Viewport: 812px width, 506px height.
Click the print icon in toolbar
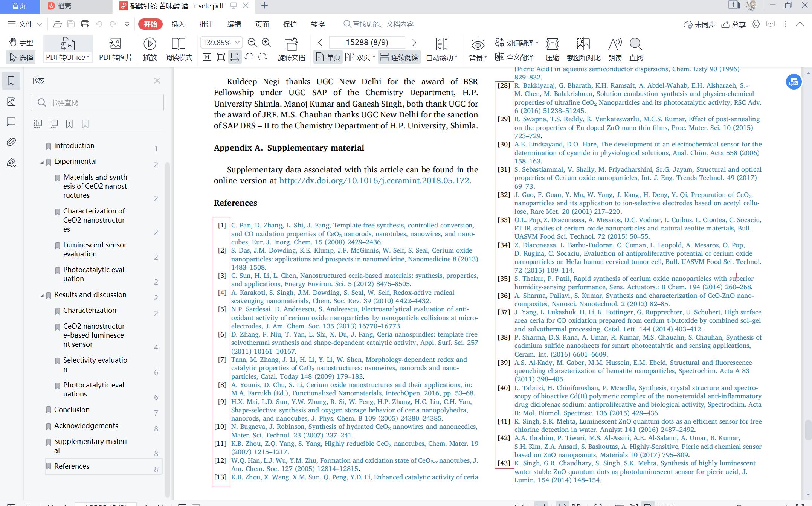85,24
